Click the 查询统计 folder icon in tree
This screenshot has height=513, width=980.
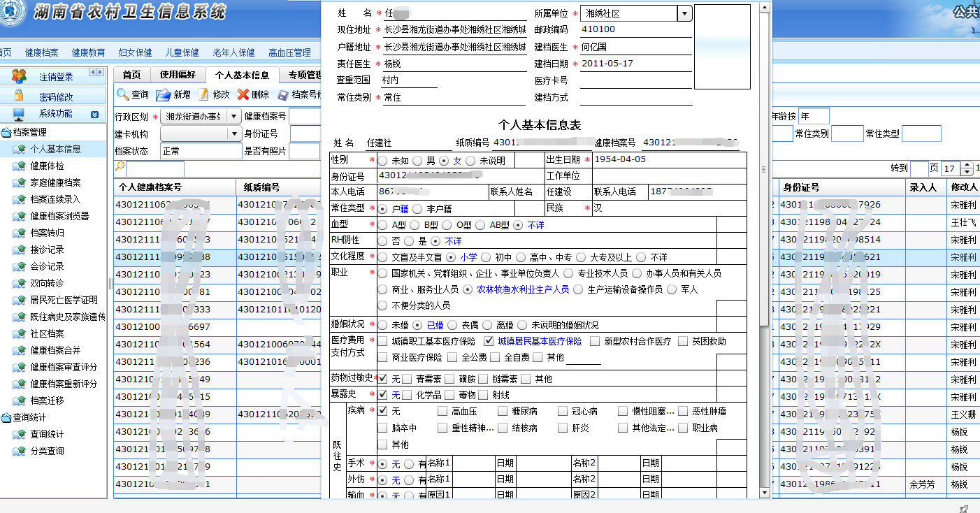click(6, 417)
